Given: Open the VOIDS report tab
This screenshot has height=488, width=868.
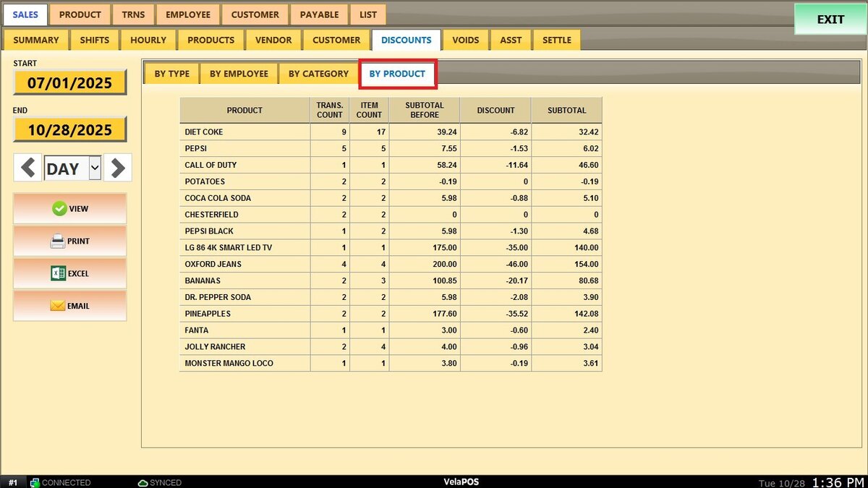Looking at the screenshot, I should pos(466,40).
